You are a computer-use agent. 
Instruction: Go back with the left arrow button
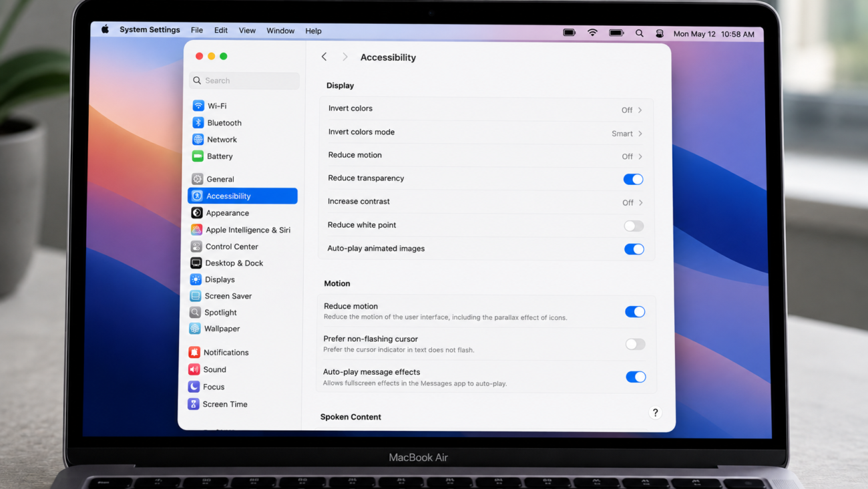(x=324, y=57)
